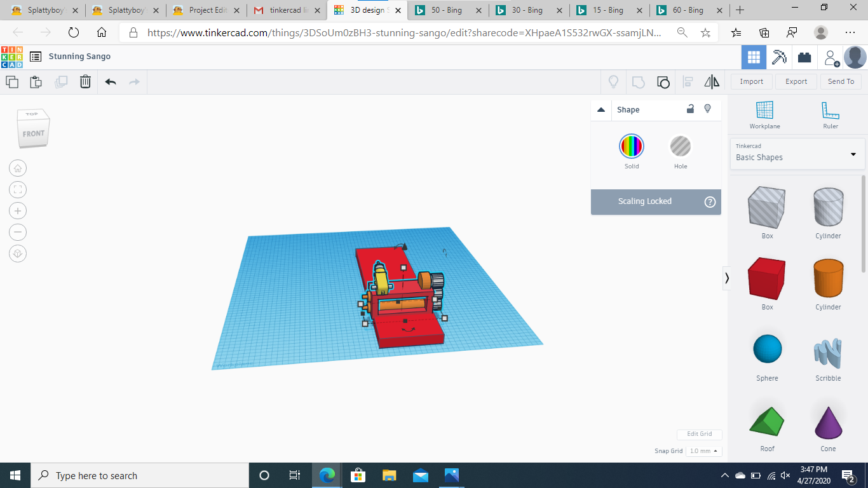Toggle the shape lock icon
Image resolution: width=868 pixels, height=488 pixels.
click(690, 109)
